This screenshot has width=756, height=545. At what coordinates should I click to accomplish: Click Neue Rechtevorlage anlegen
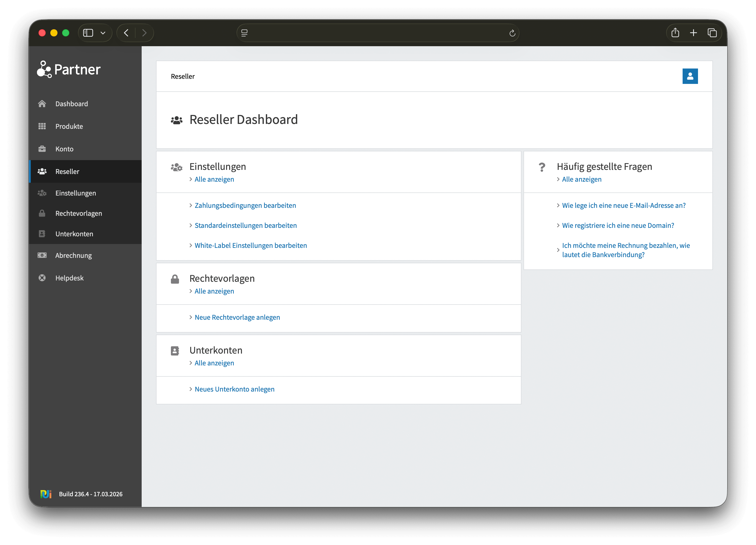[x=237, y=317]
